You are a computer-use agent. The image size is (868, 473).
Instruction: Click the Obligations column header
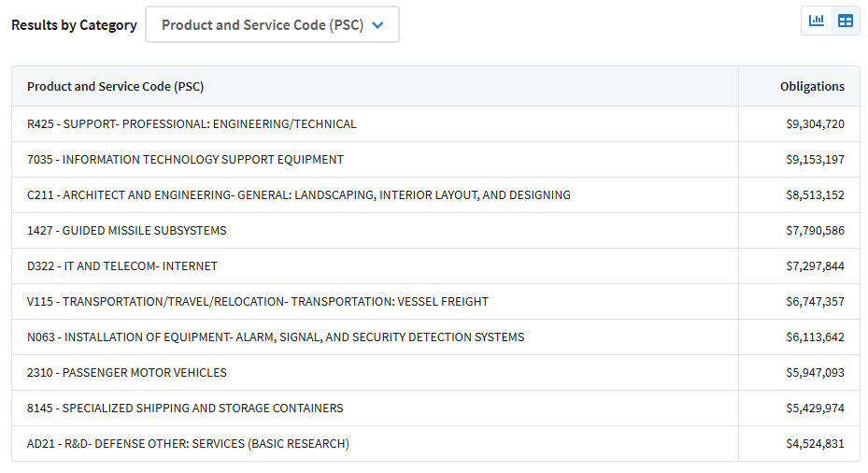(x=812, y=86)
